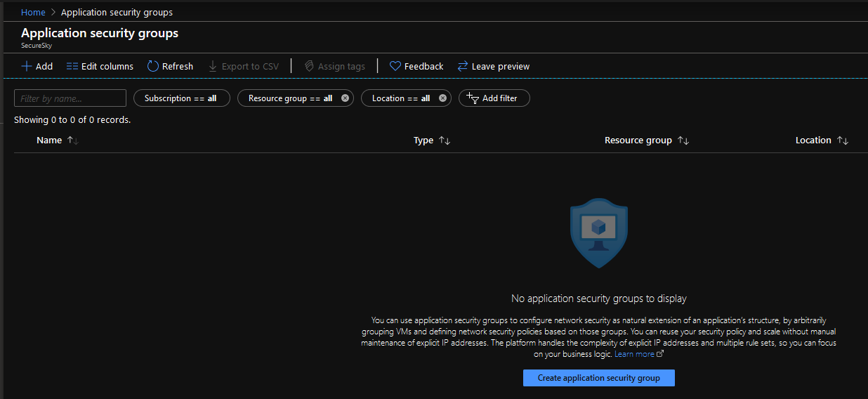Click Application security groups in the breadcrumb
This screenshot has height=399, width=868.
[x=117, y=12]
